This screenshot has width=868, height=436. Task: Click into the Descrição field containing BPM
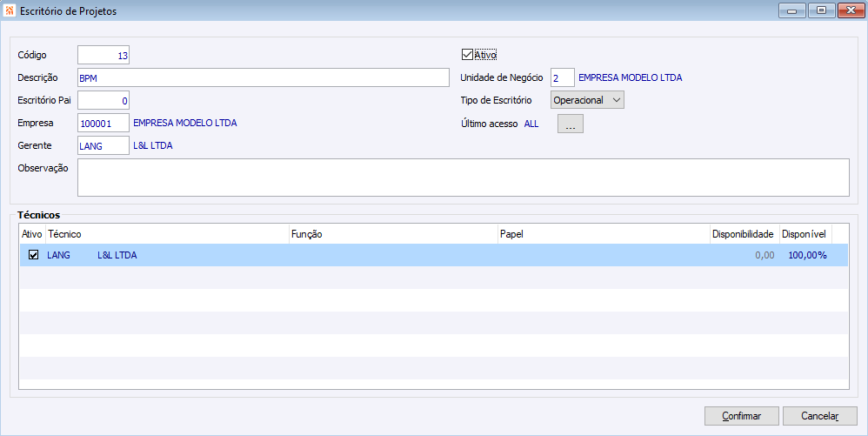point(264,77)
